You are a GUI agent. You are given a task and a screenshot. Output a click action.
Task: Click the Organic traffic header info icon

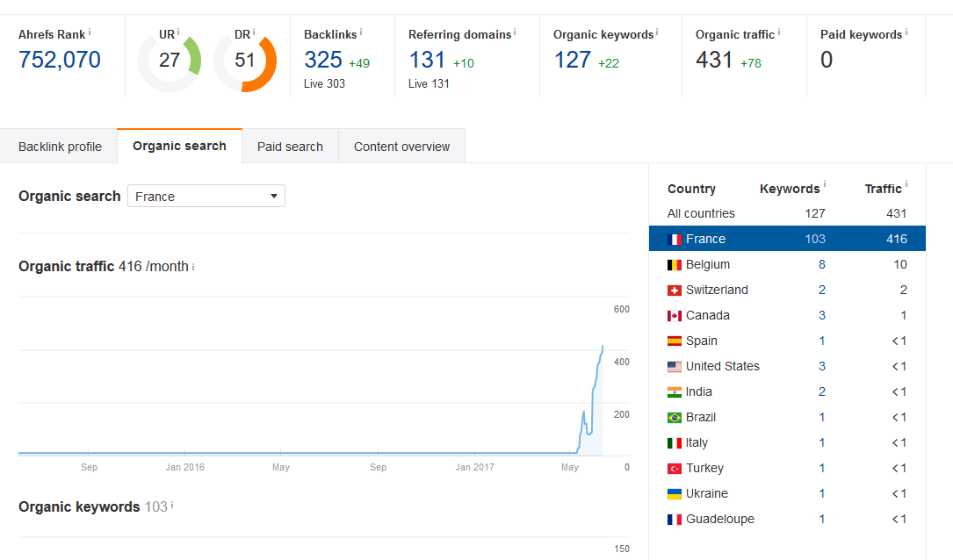pos(779,32)
